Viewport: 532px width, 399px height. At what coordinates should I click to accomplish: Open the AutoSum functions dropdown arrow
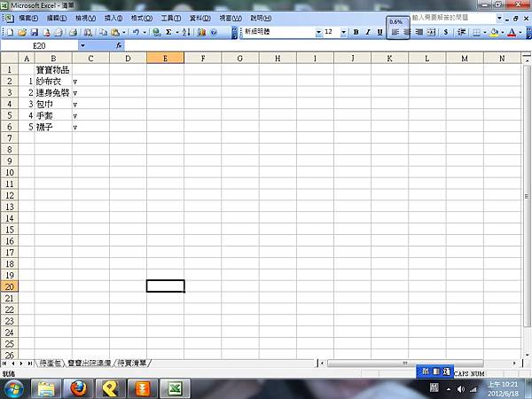[x=177, y=32]
